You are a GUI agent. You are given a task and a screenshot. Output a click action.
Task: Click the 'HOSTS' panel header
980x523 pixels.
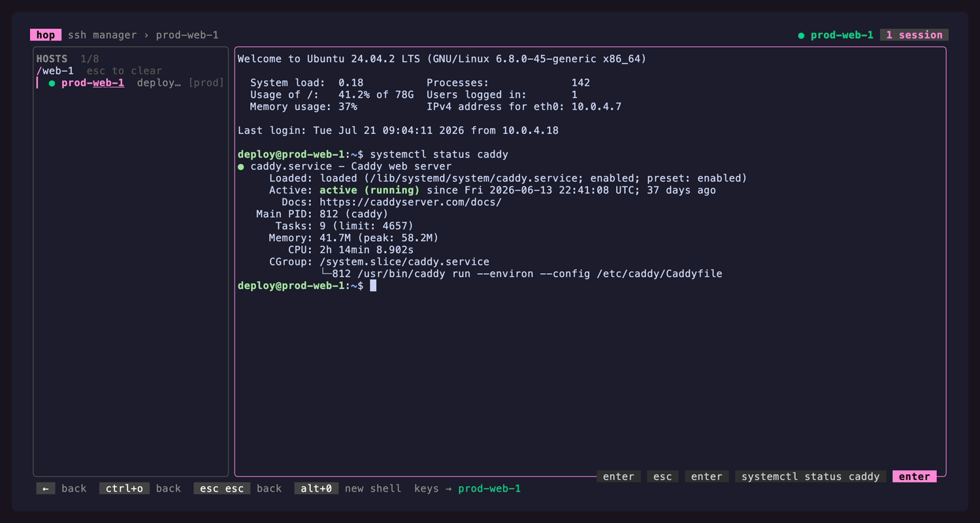52,59
